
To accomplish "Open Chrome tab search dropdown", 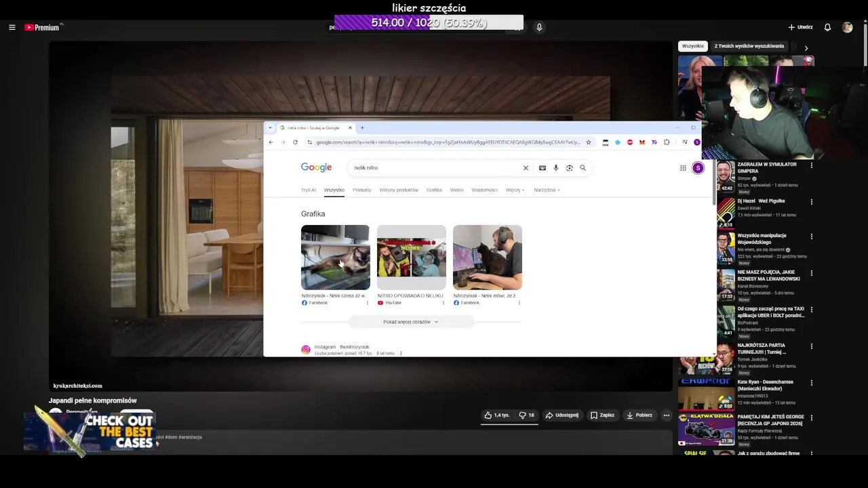I will pos(270,127).
